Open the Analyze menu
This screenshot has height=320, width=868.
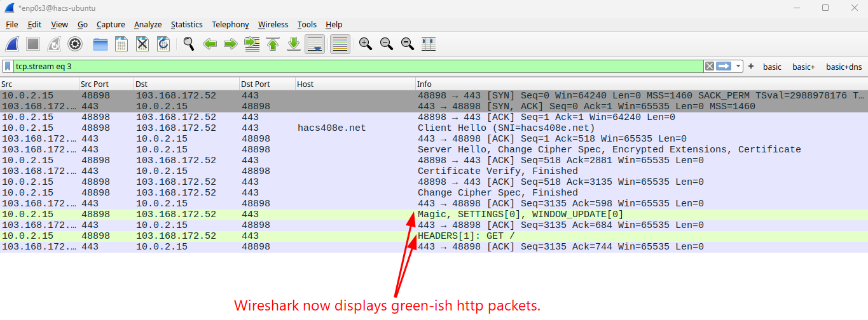pos(148,24)
